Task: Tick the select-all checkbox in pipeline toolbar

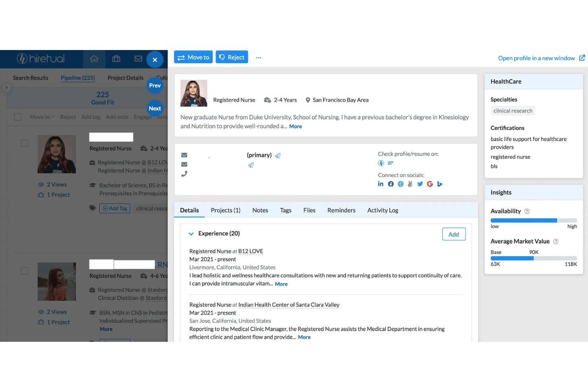Action: (x=18, y=117)
